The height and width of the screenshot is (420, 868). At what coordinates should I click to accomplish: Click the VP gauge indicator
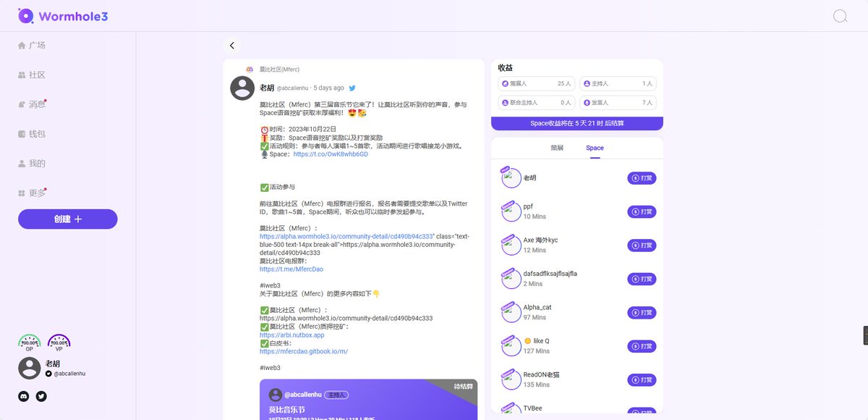pos(59,343)
